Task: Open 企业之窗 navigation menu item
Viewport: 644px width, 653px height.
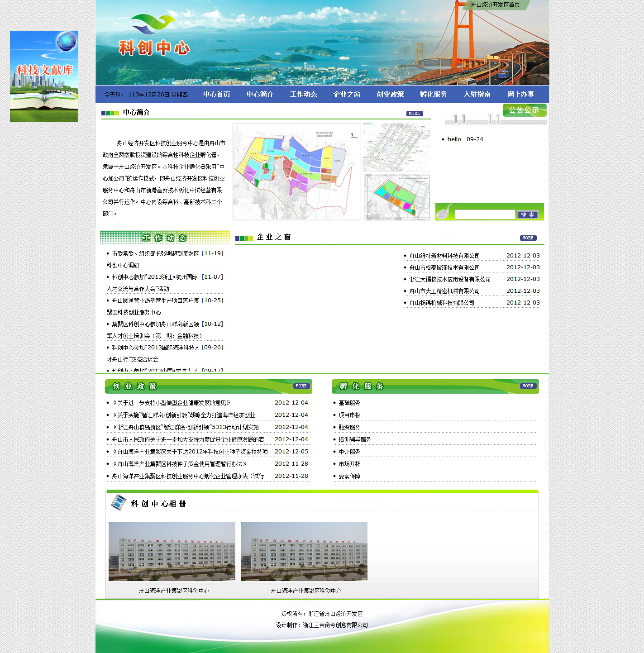Action: point(347,94)
